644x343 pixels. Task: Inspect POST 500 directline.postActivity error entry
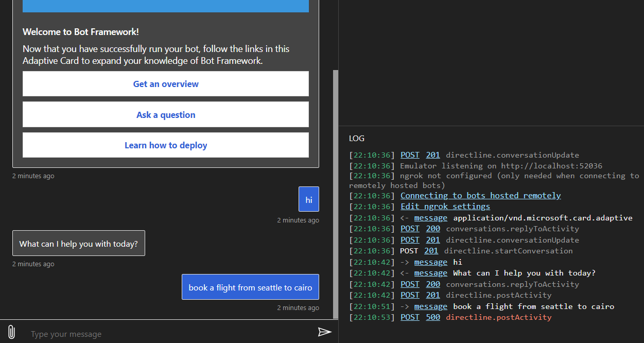pyautogui.click(x=450, y=317)
